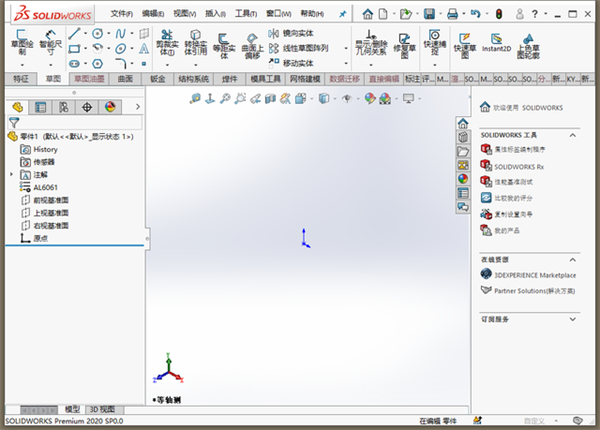600x430 pixels.
Task: Select the Trim Entities (剪裁实体) tool
Action: pyautogui.click(x=168, y=45)
